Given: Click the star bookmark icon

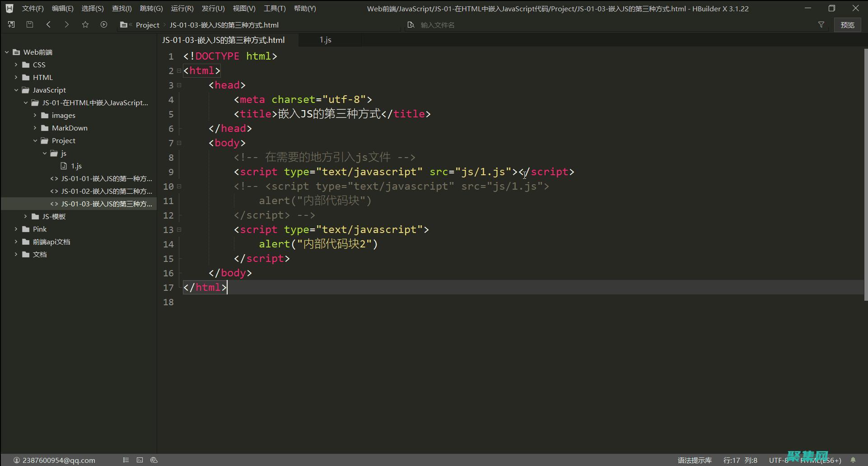Looking at the screenshot, I should pyautogui.click(x=85, y=25).
